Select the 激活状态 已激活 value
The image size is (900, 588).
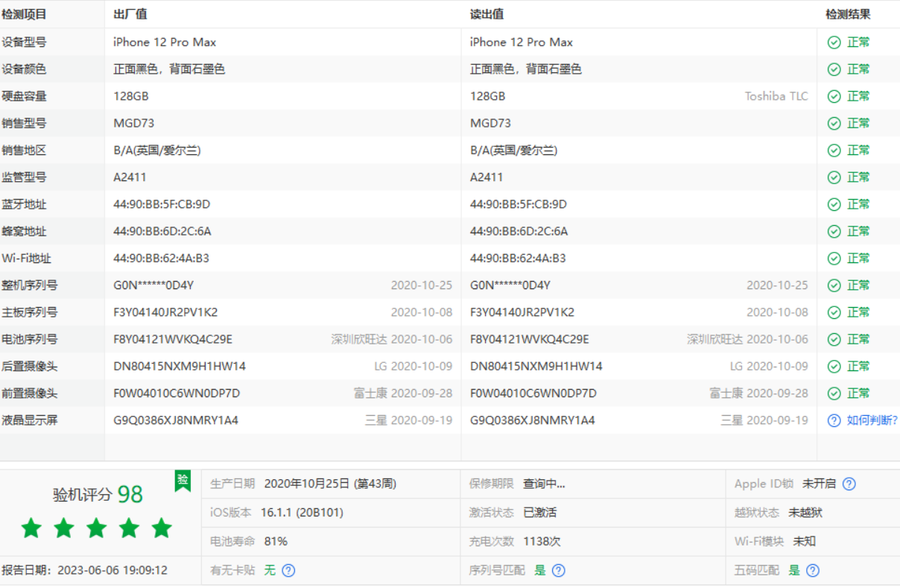tap(540, 513)
